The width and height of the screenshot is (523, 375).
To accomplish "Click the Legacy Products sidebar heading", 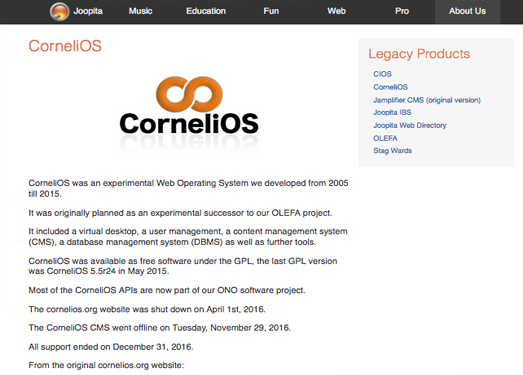I will (419, 54).
